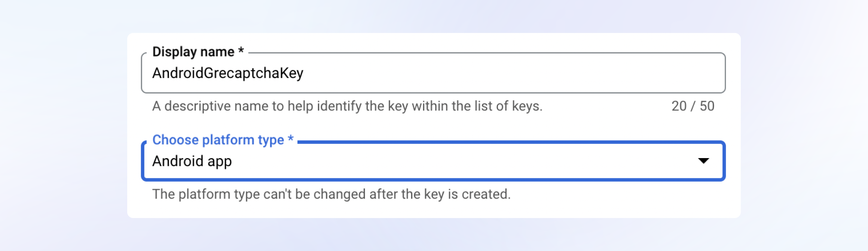Click the platform type can't be changed note

click(331, 194)
